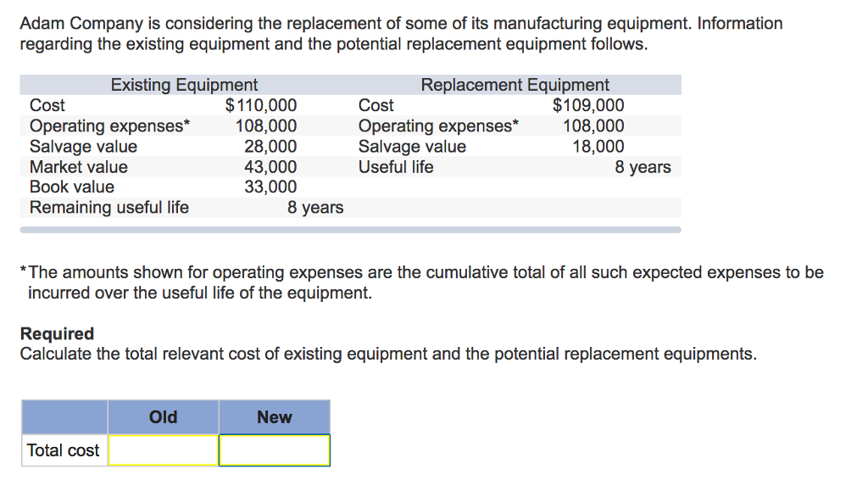Click the 'Book value' label
This screenshot has height=486, width=868.
(x=72, y=187)
